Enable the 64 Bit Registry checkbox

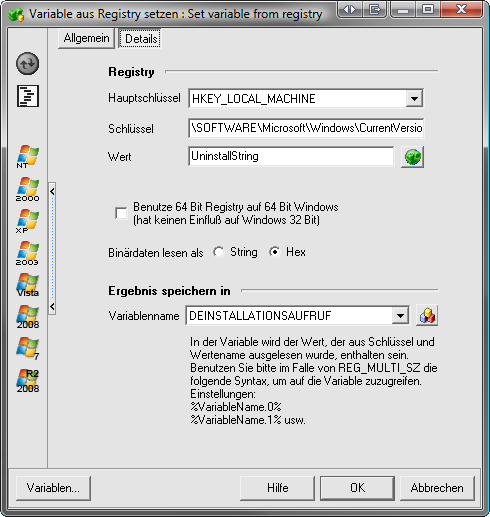(x=121, y=213)
